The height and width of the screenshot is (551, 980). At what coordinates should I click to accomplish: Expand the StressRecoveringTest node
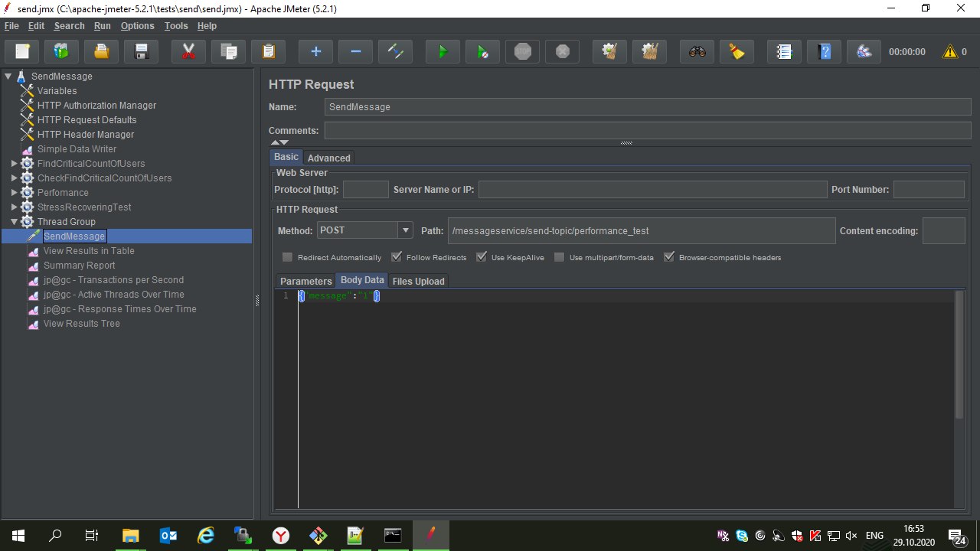click(x=14, y=207)
